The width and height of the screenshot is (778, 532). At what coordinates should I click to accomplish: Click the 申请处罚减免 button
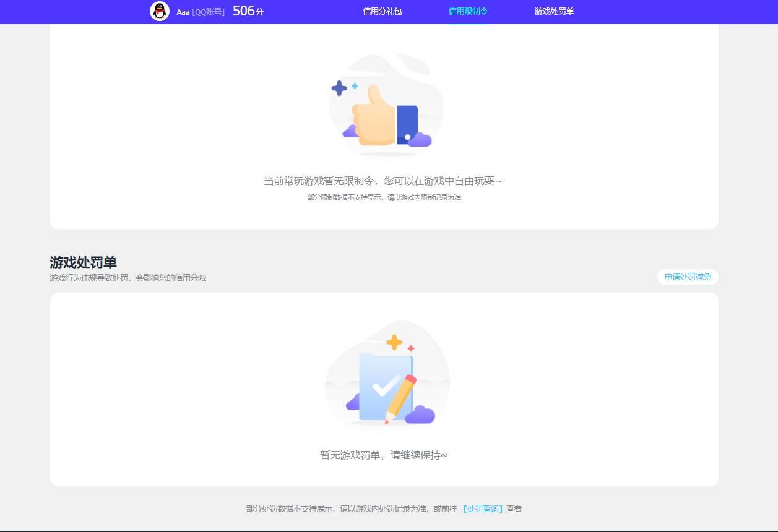click(687, 277)
